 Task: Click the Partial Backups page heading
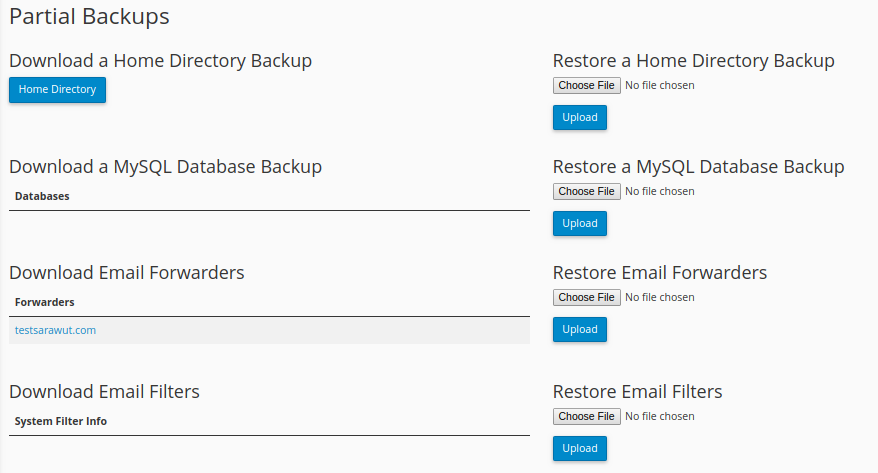coord(89,17)
